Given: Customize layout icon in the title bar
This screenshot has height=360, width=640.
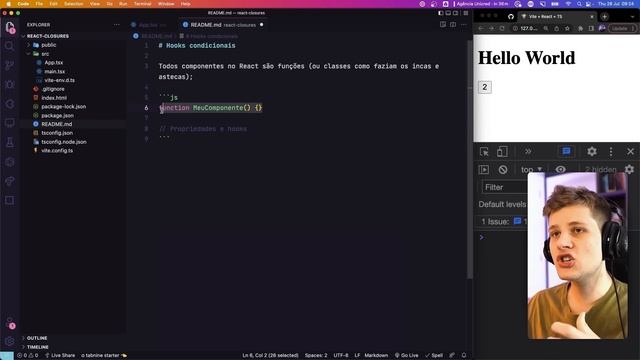Looking at the screenshot, I should tap(466, 13).
